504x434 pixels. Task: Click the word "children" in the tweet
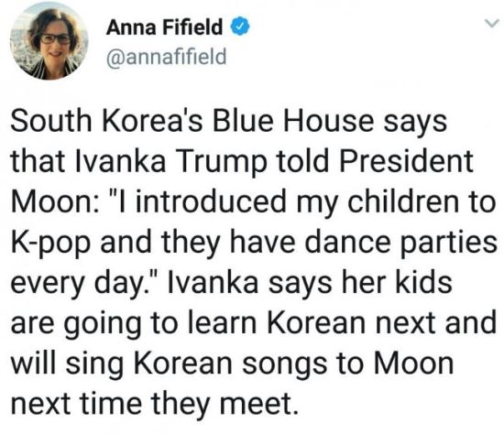pos(404,201)
